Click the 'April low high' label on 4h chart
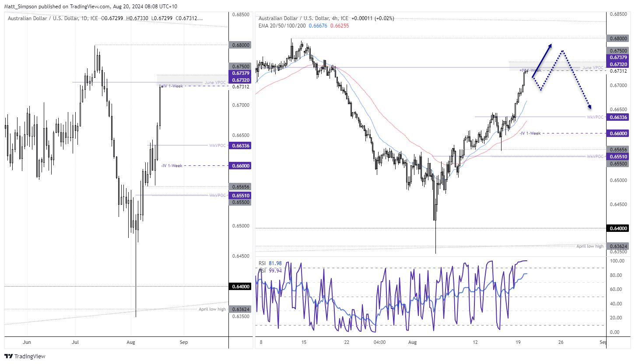The width and height of the screenshot is (635, 364). [x=590, y=246]
